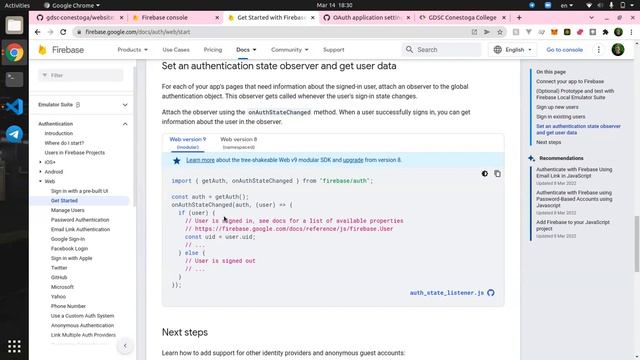
Task: Click upgrade link in banner
Action: pyautogui.click(x=353, y=160)
